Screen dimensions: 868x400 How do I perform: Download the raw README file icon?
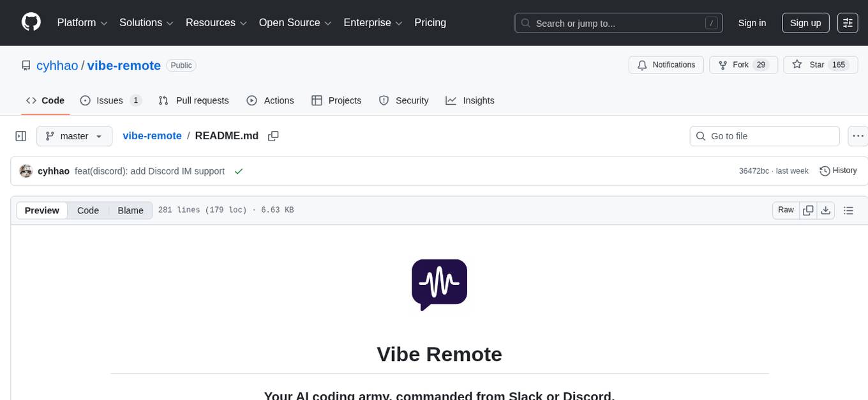[x=826, y=210]
